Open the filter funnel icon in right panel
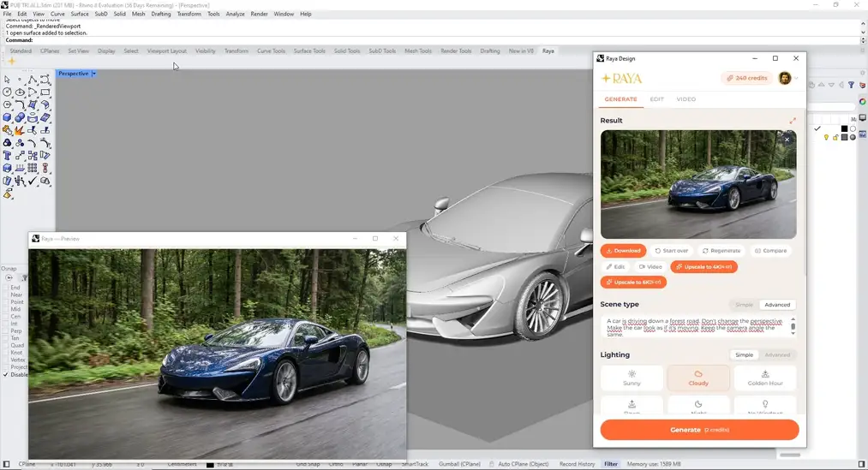 (851, 85)
